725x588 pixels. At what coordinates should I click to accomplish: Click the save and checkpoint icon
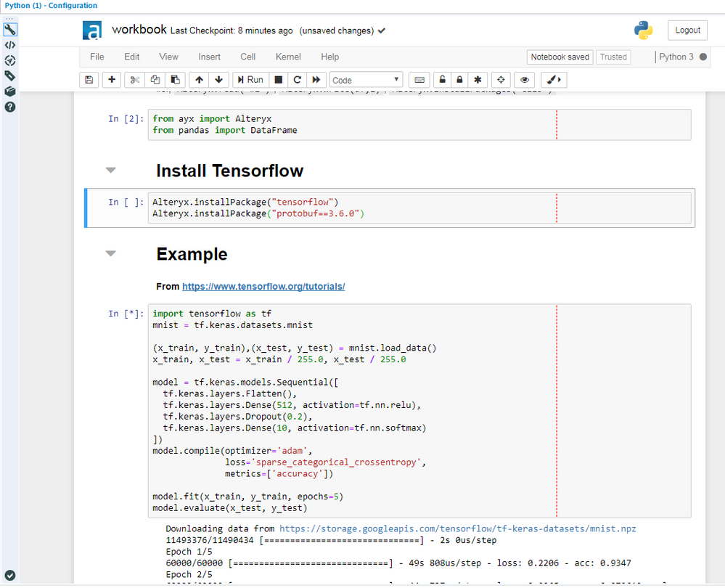pos(89,80)
